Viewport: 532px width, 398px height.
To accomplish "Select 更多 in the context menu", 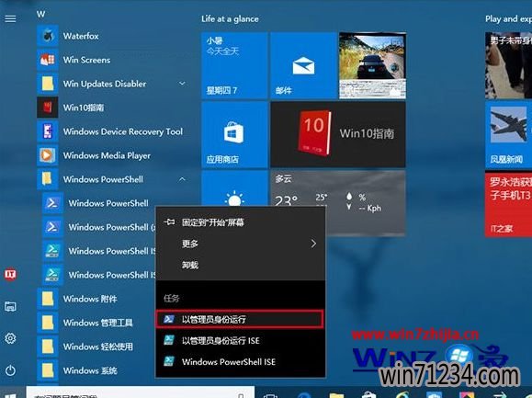I will pos(240,244).
